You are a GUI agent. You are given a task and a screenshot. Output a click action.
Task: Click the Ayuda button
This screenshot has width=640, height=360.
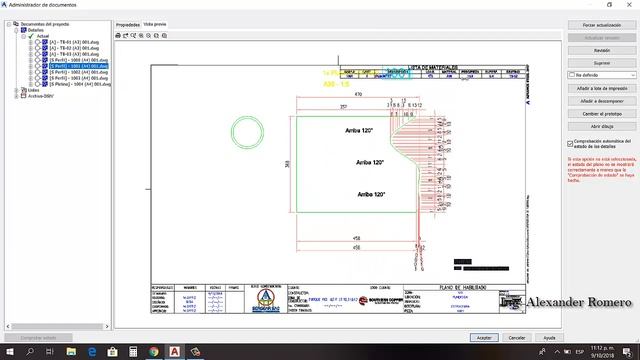(549, 338)
